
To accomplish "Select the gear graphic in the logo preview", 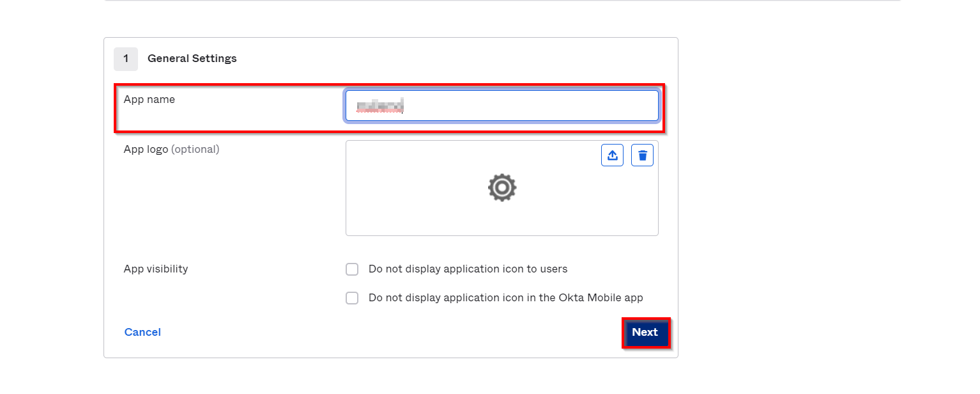I will [x=502, y=187].
